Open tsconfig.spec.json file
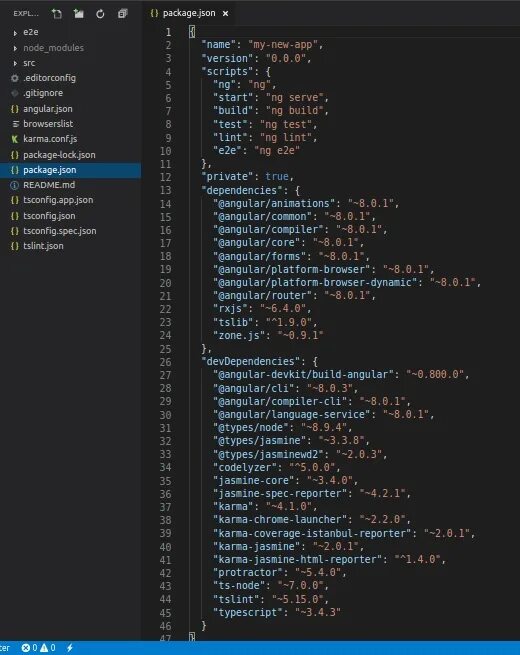 click(71, 231)
